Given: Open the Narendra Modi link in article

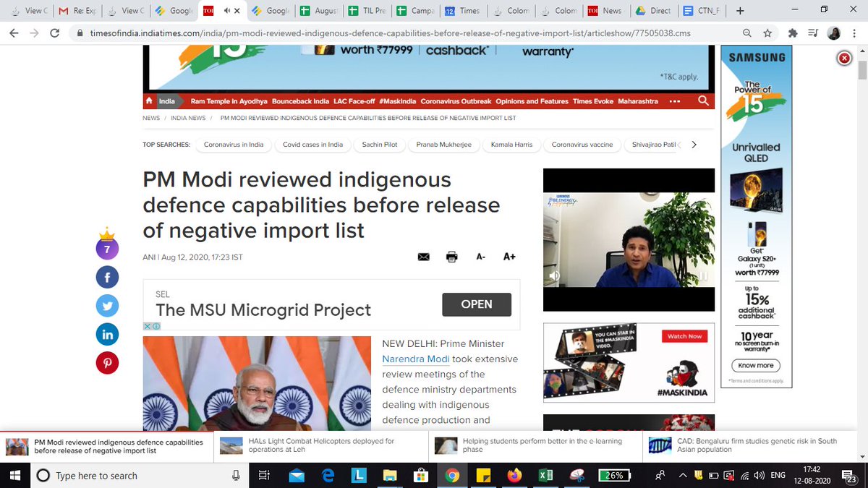Looking at the screenshot, I should click(416, 359).
